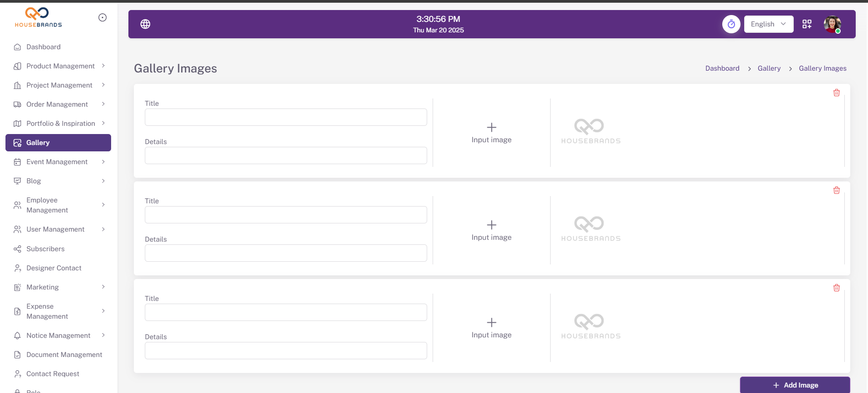Screen dimensions: 868x393
Task: Click the HouseBrands logo in sidebar
Action: (x=38, y=18)
